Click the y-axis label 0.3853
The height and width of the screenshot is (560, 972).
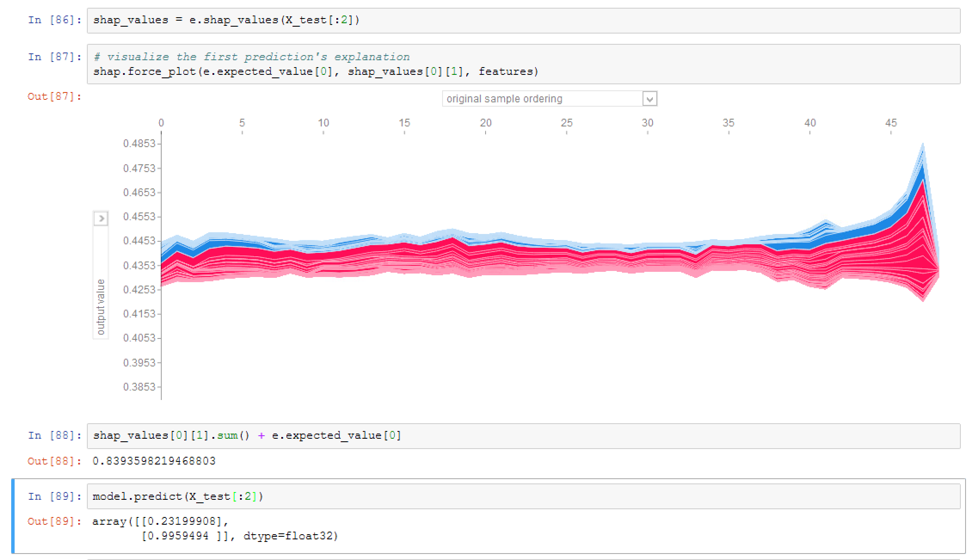coord(139,387)
